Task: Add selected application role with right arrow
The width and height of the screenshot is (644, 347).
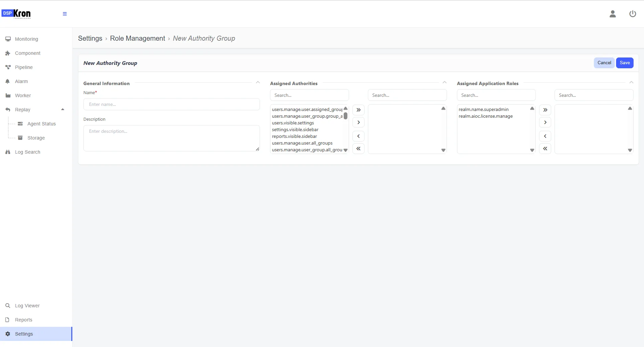Action: (545, 122)
